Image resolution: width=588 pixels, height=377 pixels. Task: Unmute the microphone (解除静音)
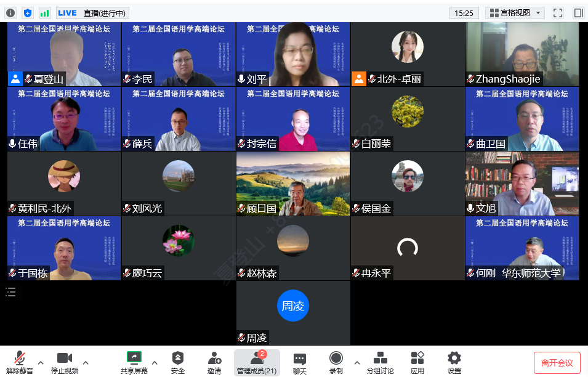[20, 363]
